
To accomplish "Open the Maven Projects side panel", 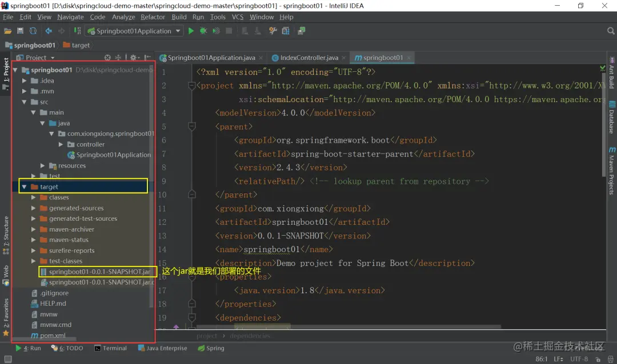I will [x=611, y=171].
